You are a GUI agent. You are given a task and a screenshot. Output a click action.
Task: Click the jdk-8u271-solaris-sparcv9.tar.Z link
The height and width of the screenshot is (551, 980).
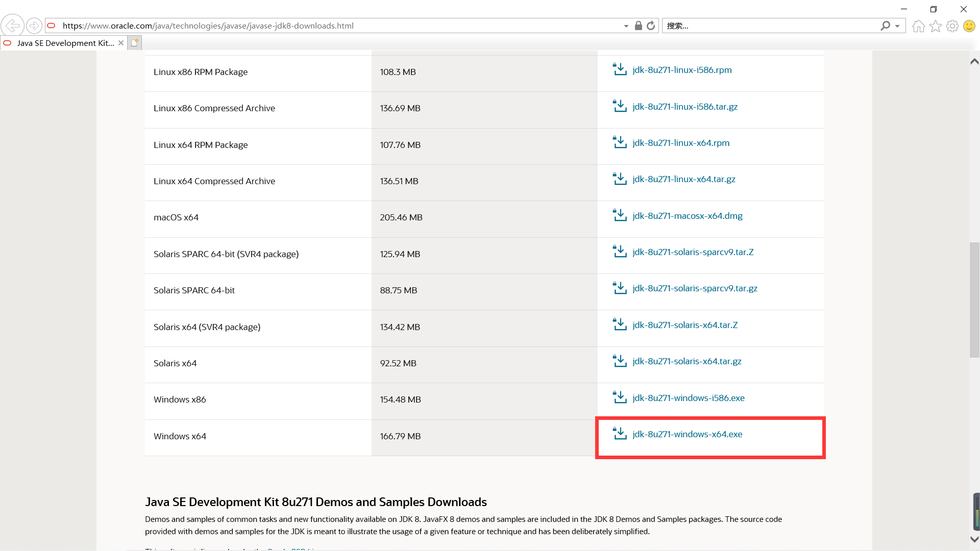693,252
